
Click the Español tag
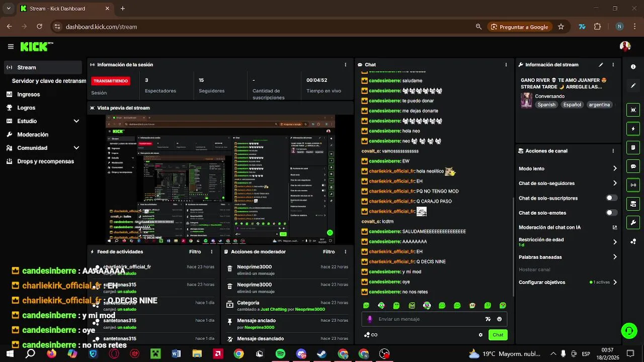[x=572, y=105]
